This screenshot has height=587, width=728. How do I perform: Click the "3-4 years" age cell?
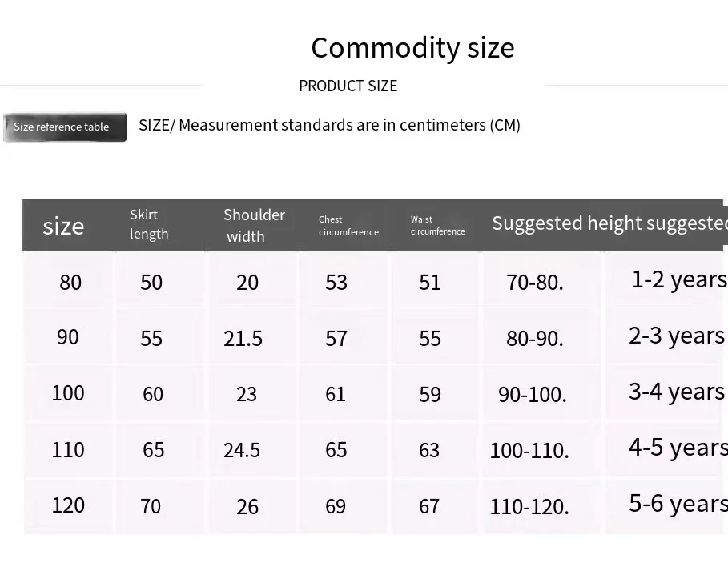[677, 391]
